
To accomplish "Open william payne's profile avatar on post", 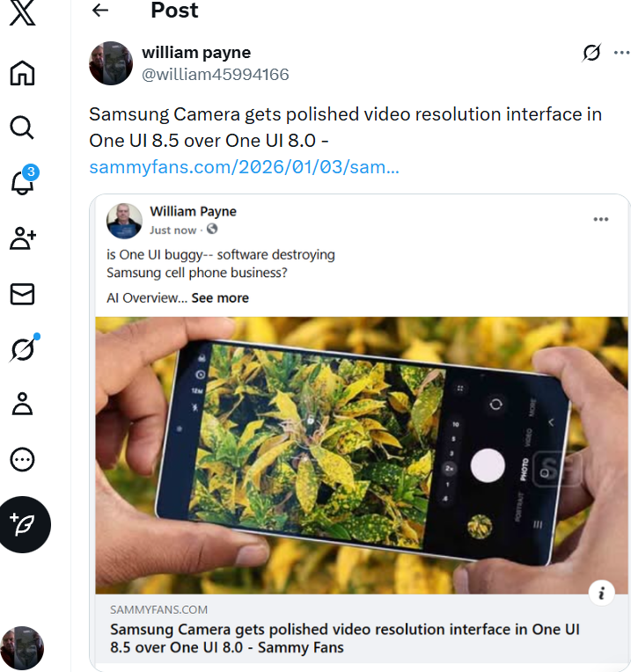I will pos(111,63).
